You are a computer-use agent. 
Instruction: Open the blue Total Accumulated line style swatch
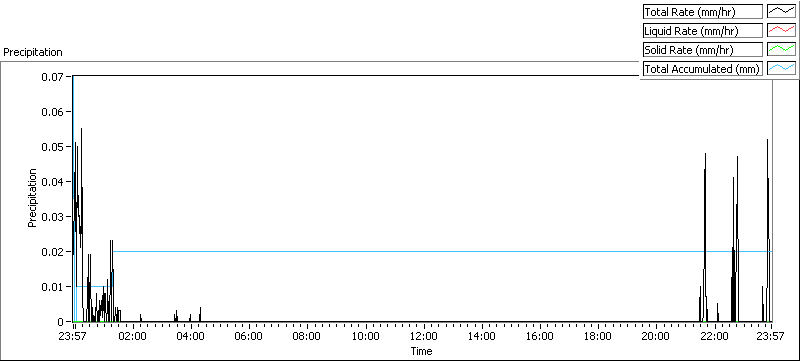[x=781, y=69]
